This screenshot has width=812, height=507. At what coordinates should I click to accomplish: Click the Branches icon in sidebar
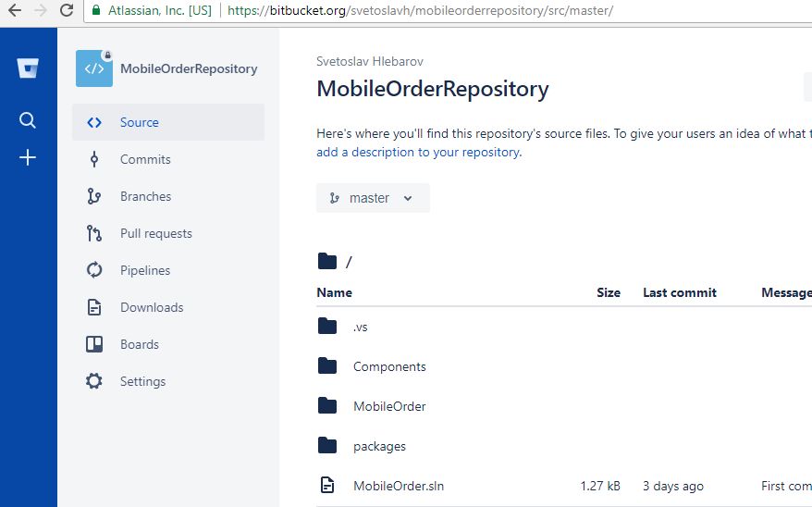pos(94,196)
